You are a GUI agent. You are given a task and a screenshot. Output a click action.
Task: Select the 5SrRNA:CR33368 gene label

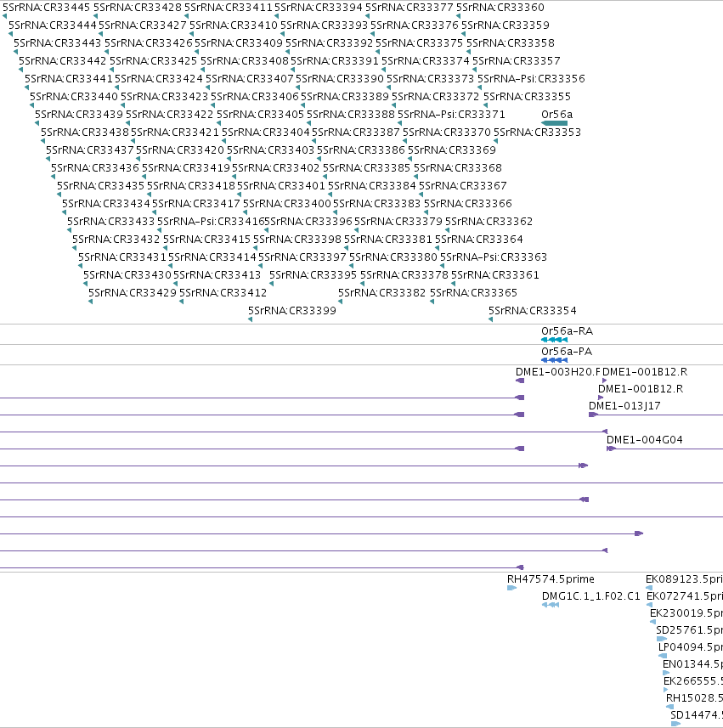click(458, 168)
